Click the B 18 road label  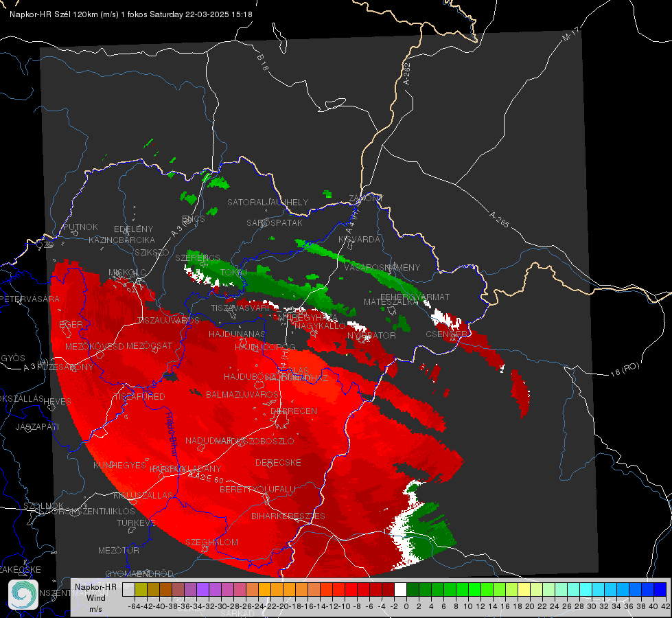pos(263,62)
